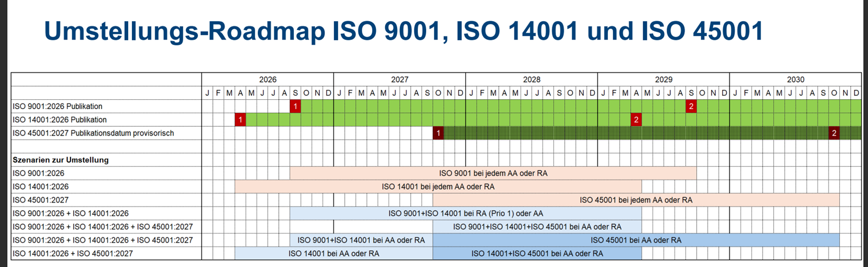Select the blue 'ISO 45001 bei AA oder RA' bar
Image resolution: width=868 pixels, height=267 pixels.
tap(635, 240)
